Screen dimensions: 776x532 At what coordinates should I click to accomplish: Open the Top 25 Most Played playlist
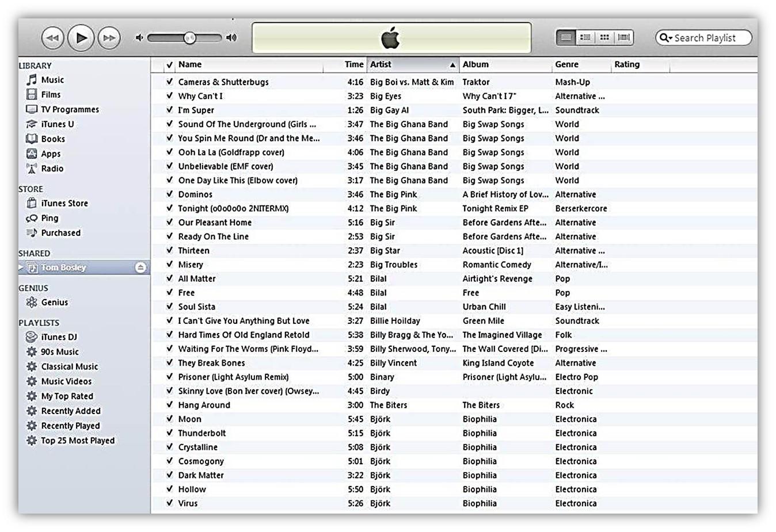(x=77, y=440)
